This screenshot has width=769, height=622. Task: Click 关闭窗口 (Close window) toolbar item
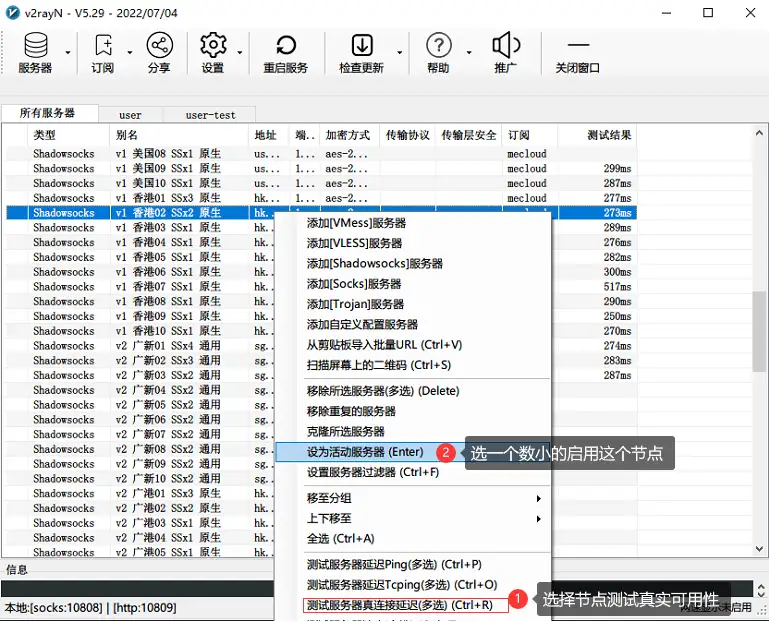click(578, 55)
